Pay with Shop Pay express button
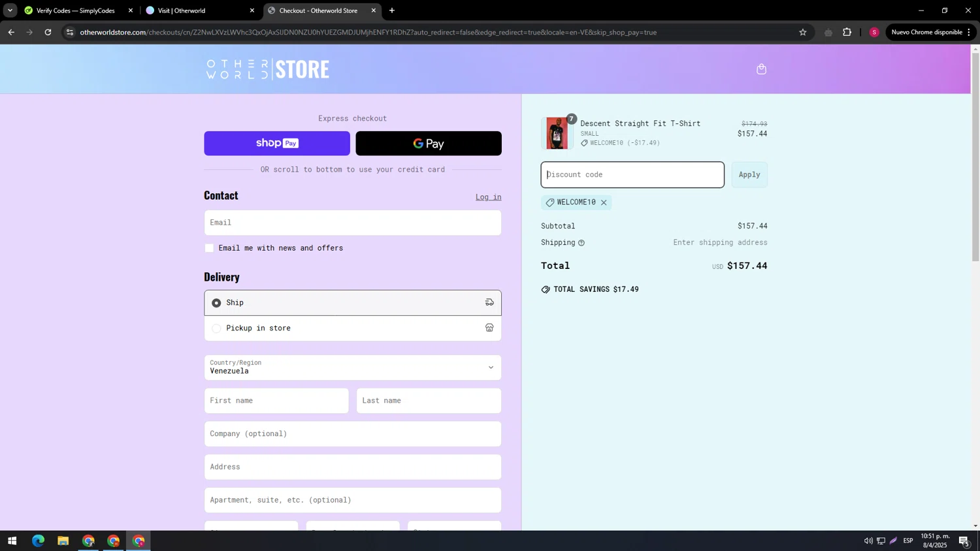This screenshot has width=980, height=551. coord(277,144)
